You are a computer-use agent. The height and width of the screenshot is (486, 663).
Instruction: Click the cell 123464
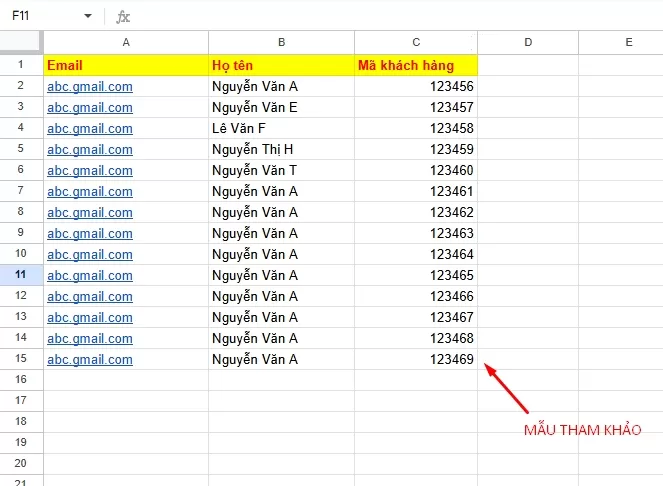pyautogui.click(x=416, y=254)
